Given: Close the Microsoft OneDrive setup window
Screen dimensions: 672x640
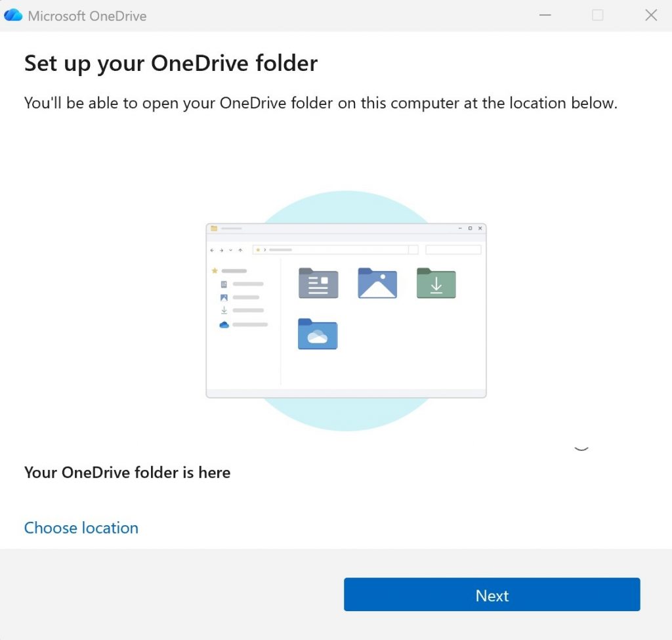Looking at the screenshot, I should [650, 16].
